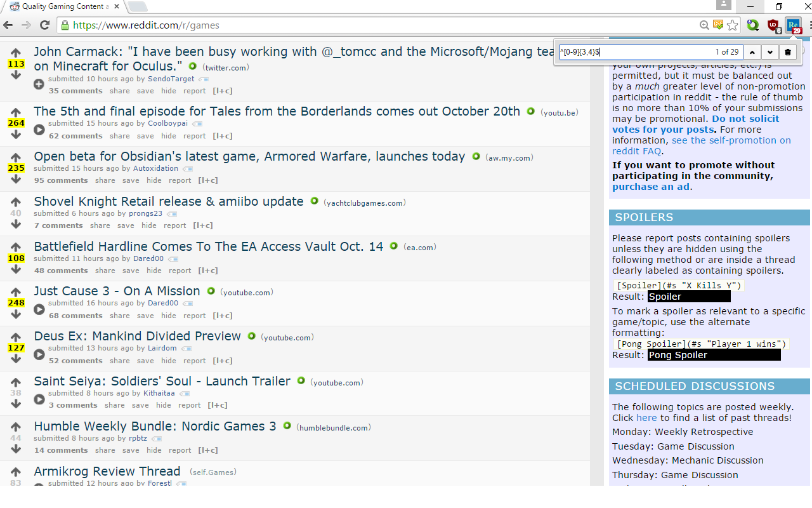
Task: Upvote the Tales from the Borderlands post
Action: point(16,113)
